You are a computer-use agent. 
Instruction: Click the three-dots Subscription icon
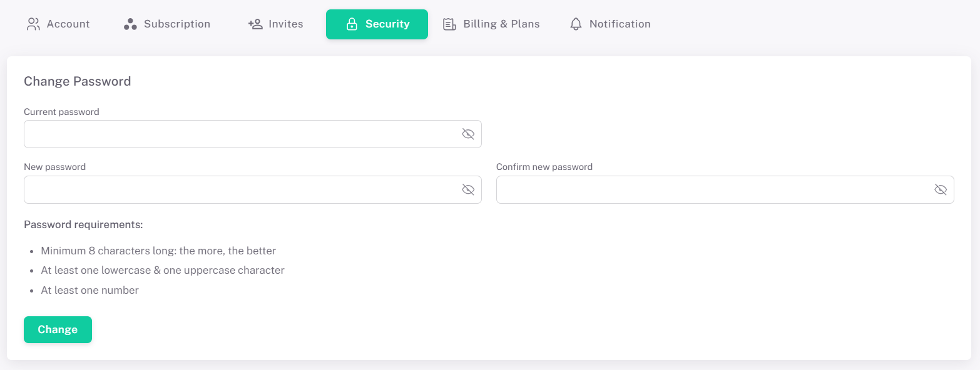click(x=130, y=24)
